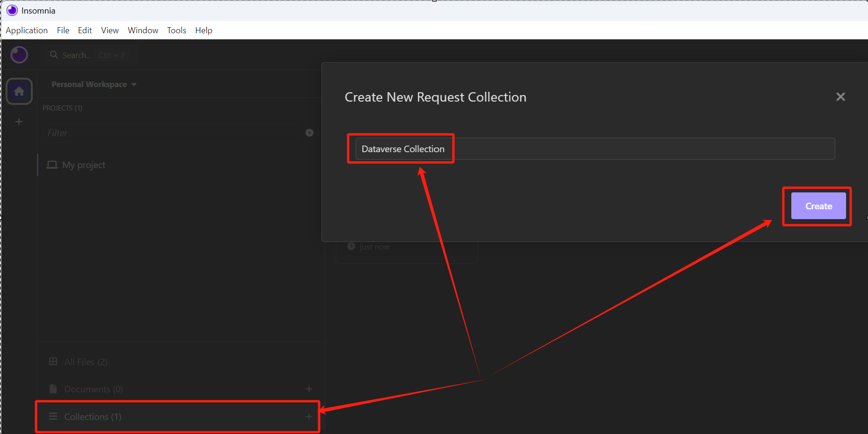868x434 pixels.
Task: Click the clock icon next to just now
Action: click(351, 246)
